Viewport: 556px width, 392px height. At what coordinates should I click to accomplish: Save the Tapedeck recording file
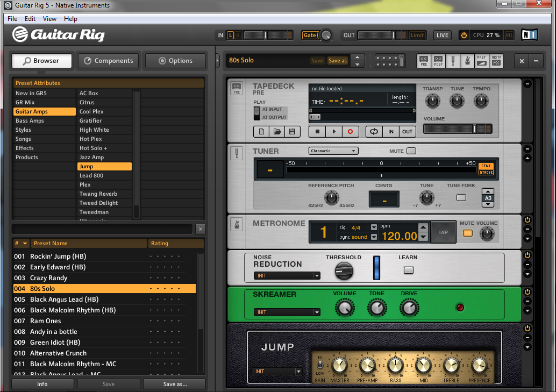click(292, 132)
